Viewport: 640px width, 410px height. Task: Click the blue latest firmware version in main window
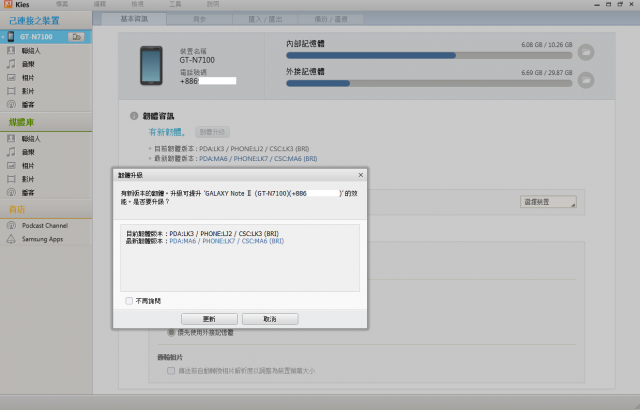(x=258, y=159)
